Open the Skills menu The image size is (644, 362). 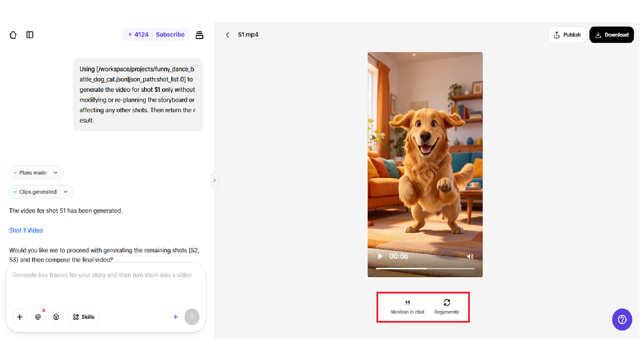point(84,317)
